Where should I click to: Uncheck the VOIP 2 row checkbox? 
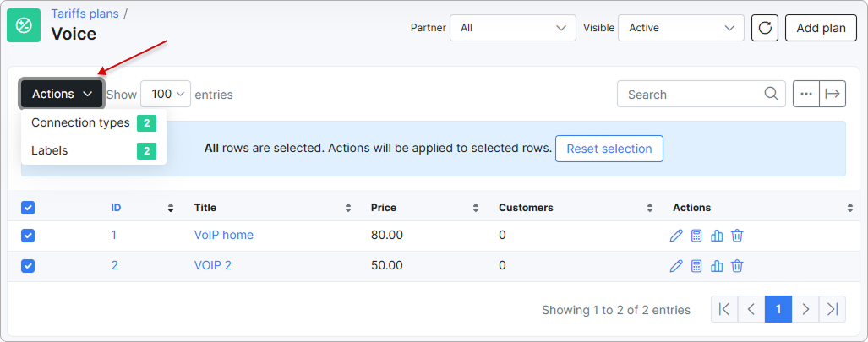(28, 266)
